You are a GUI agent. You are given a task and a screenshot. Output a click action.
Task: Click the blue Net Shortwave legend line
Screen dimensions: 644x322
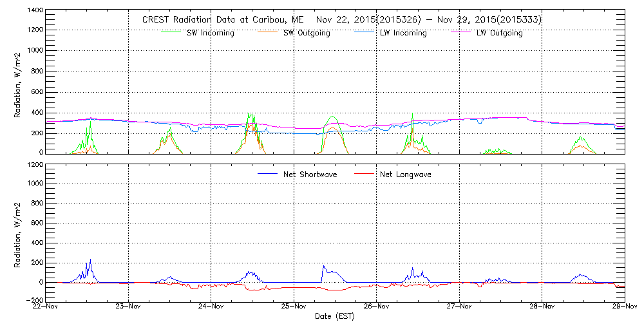tap(267, 175)
